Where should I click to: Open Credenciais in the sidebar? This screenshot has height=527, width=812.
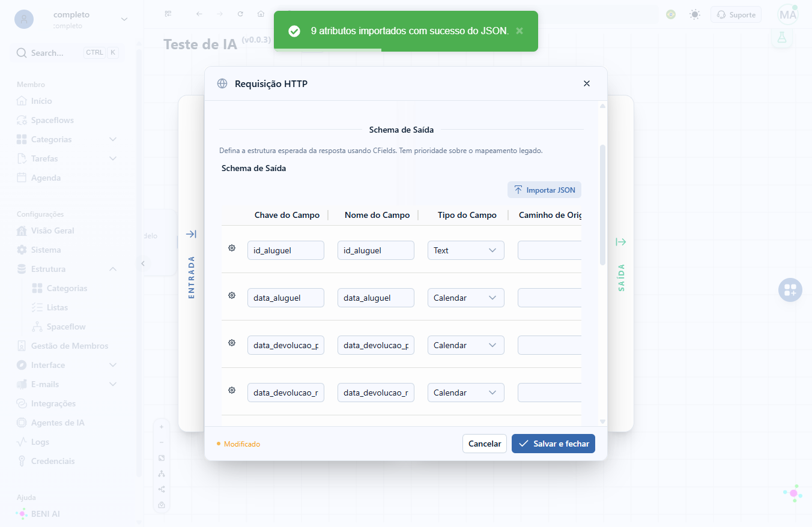46,461
